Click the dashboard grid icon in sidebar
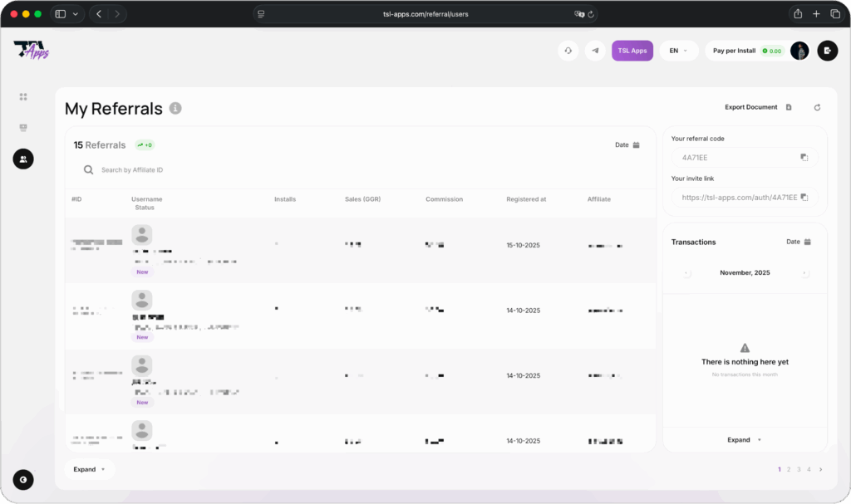 click(23, 96)
